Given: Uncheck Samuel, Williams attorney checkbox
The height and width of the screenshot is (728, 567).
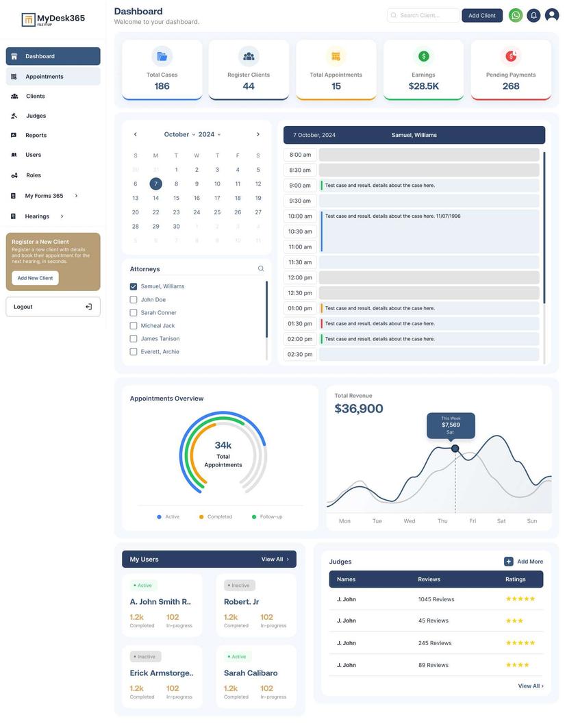Looking at the screenshot, I should click(x=134, y=286).
